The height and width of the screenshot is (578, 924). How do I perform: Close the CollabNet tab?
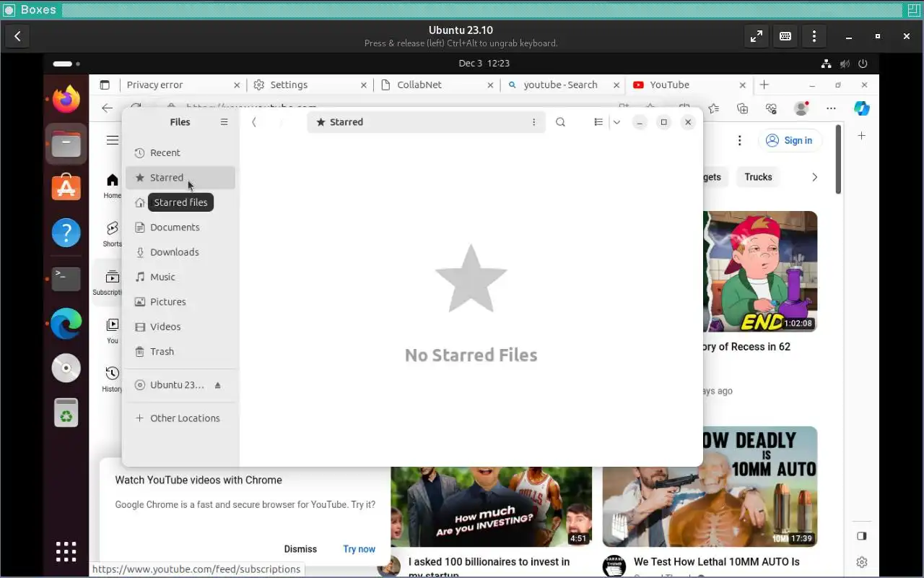pyautogui.click(x=490, y=85)
